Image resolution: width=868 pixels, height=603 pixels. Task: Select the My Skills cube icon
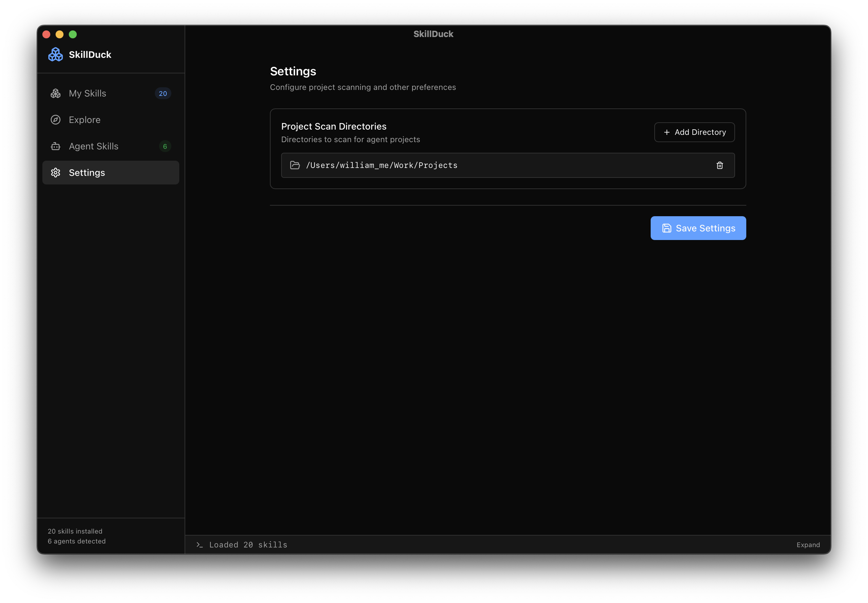pyautogui.click(x=56, y=93)
